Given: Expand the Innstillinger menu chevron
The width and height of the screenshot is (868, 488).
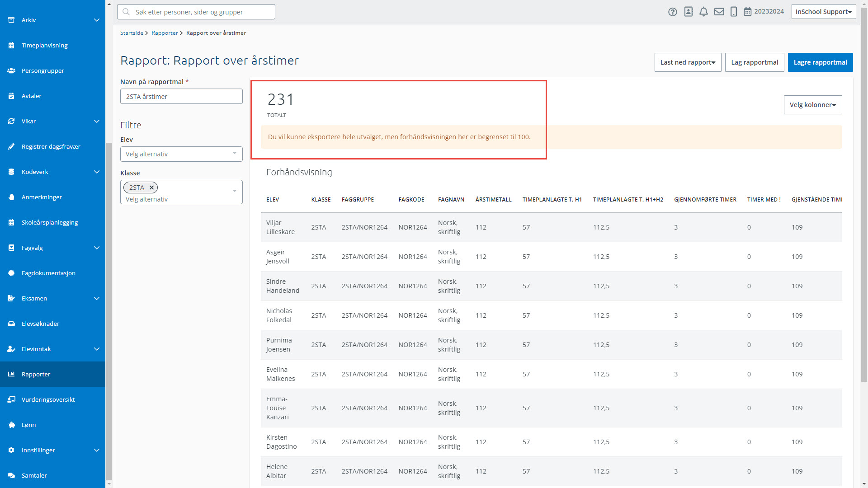Looking at the screenshot, I should [x=96, y=450].
